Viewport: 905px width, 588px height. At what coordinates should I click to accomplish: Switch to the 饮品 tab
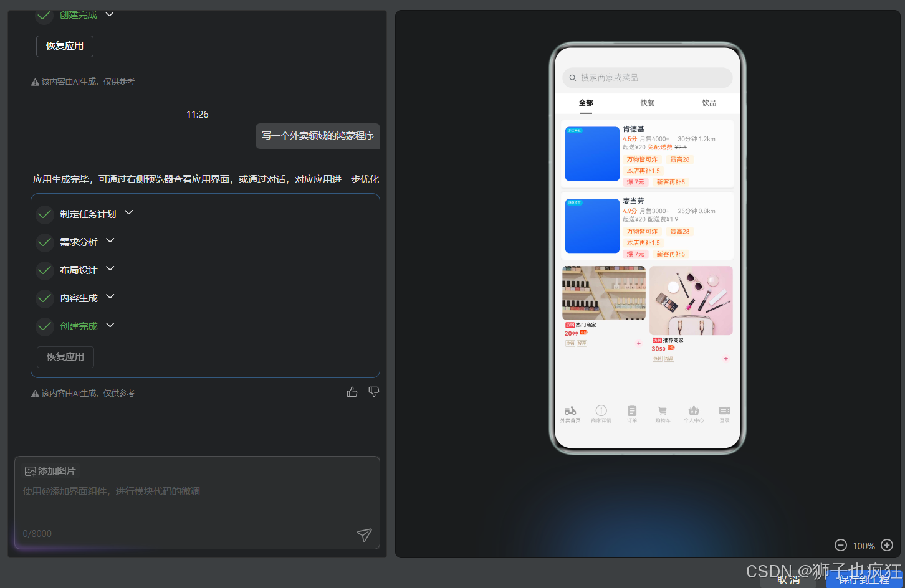[709, 103]
